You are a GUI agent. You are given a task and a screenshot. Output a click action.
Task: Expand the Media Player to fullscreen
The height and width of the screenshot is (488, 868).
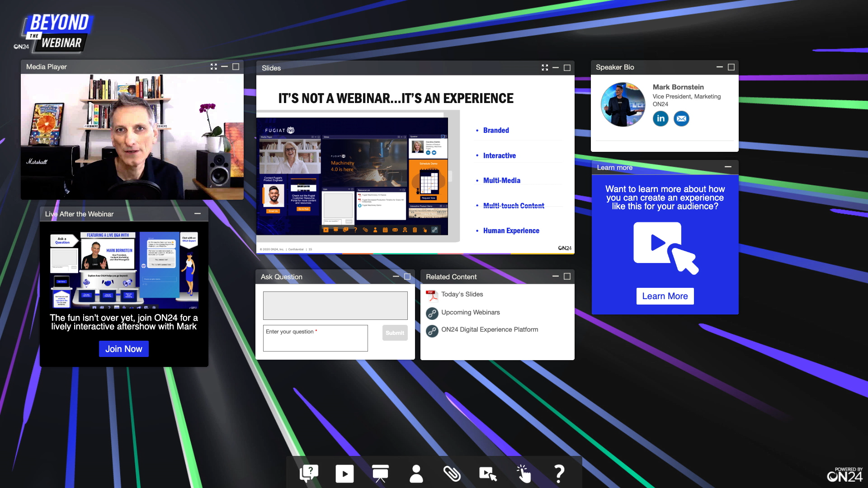[x=214, y=67]
